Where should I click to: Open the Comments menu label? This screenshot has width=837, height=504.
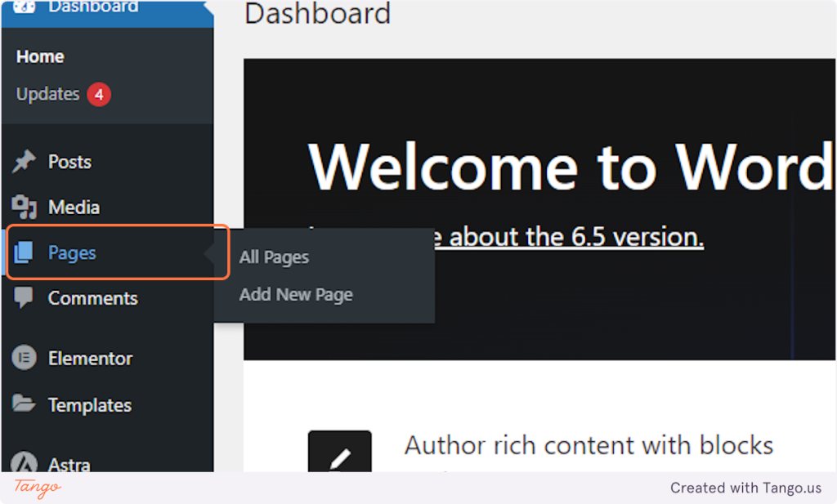point(93,298)
